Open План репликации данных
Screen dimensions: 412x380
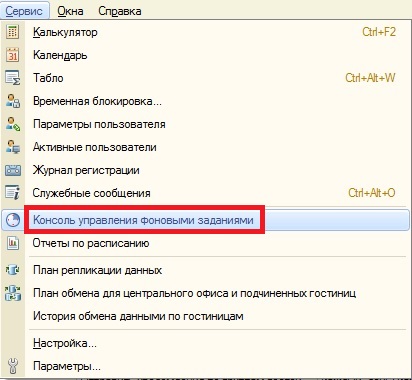pos(206,270)
